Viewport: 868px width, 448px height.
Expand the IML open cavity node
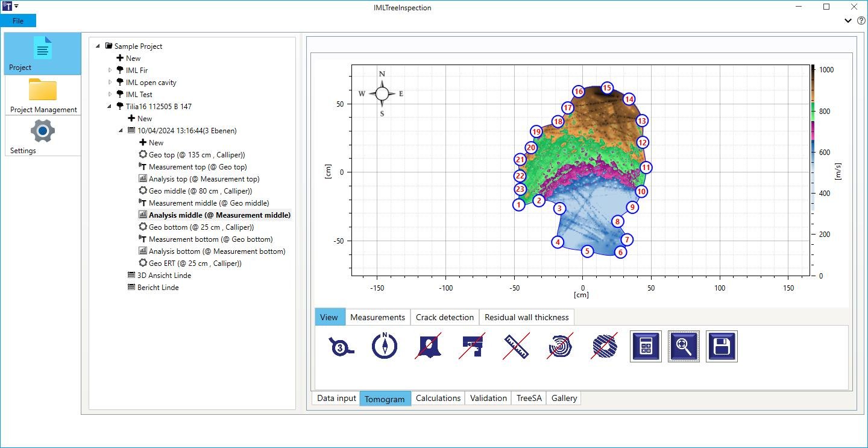(x=110, y=83)
